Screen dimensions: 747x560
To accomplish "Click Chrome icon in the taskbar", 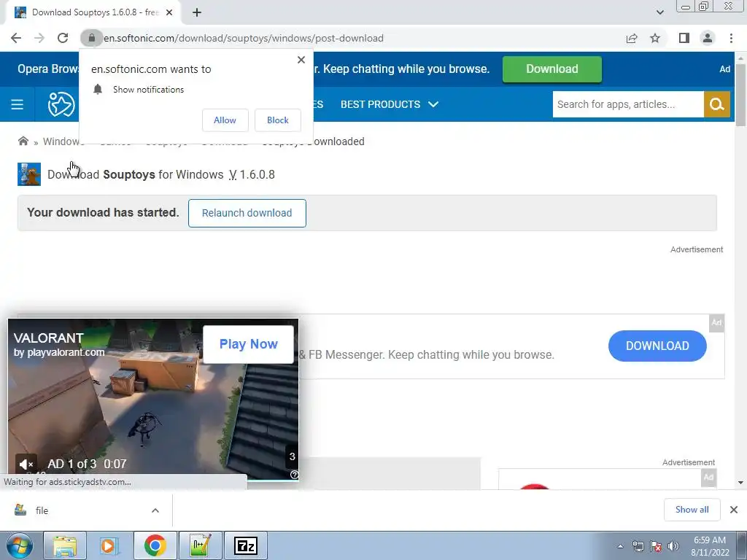I will (155, 545).
